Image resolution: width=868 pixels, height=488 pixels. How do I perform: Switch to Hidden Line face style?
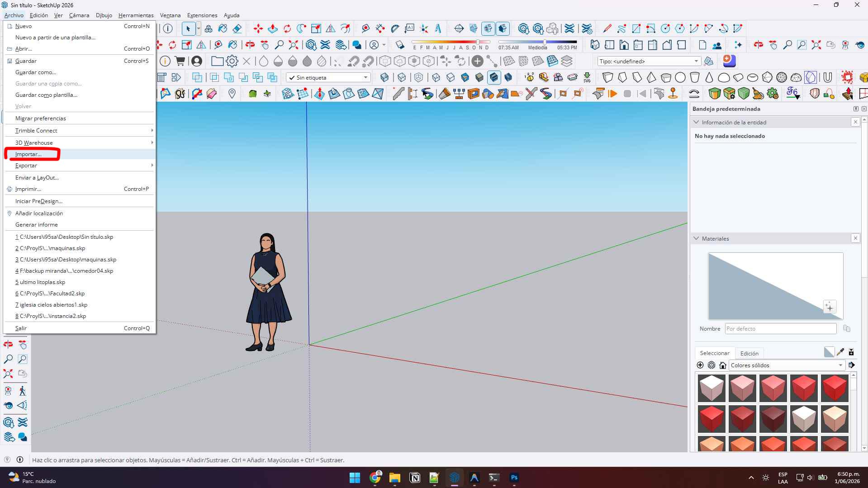click(451, 77)
